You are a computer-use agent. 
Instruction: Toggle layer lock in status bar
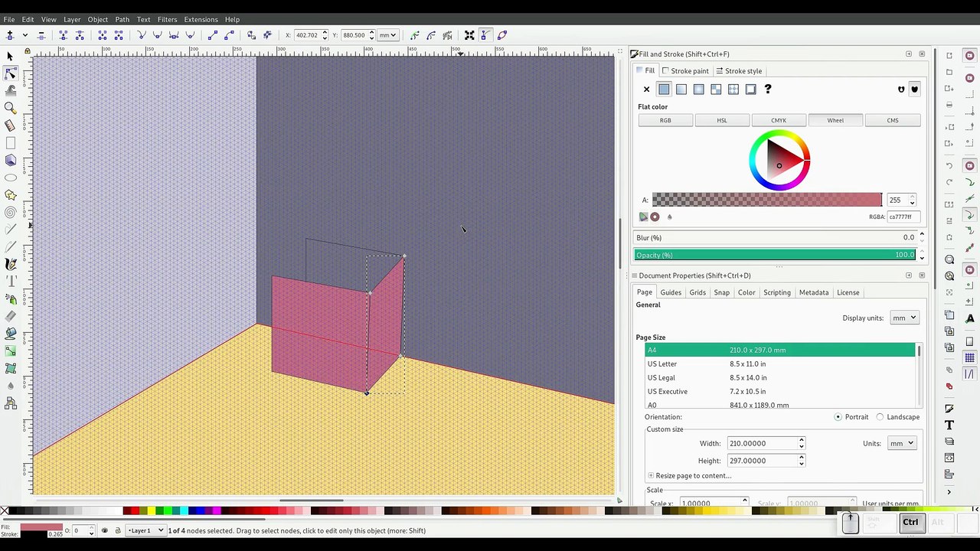[117, 530]
